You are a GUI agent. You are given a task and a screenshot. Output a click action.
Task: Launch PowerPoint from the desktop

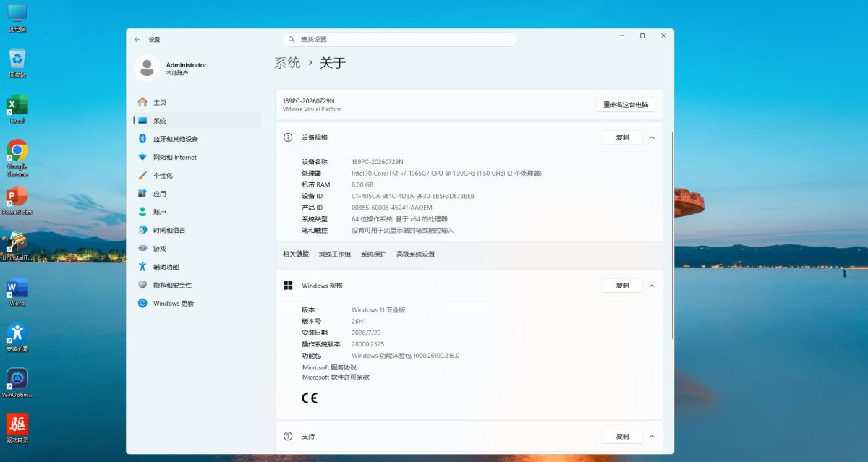coord(17,200)
